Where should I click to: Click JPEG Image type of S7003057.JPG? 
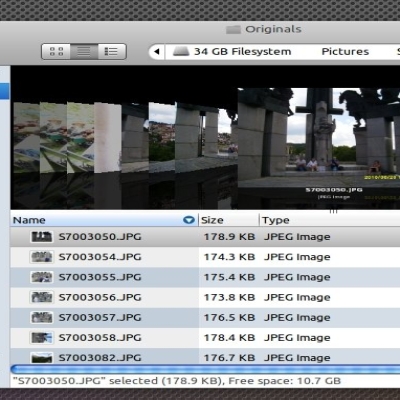[x=297, y=317]
